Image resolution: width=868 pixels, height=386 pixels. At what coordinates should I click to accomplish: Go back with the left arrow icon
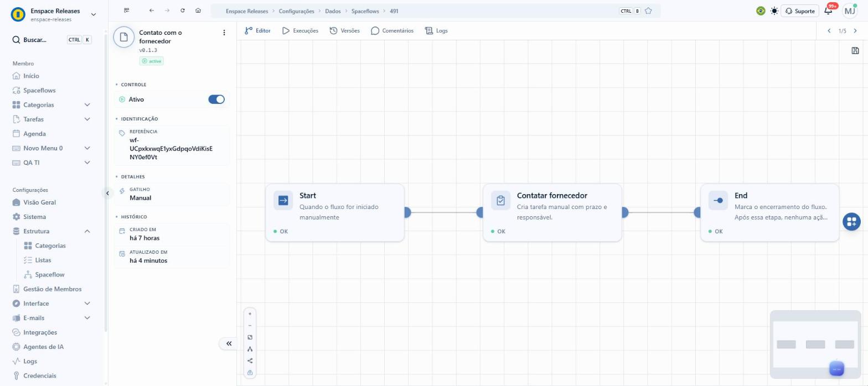pyautogui.click(x=152, y=11)
